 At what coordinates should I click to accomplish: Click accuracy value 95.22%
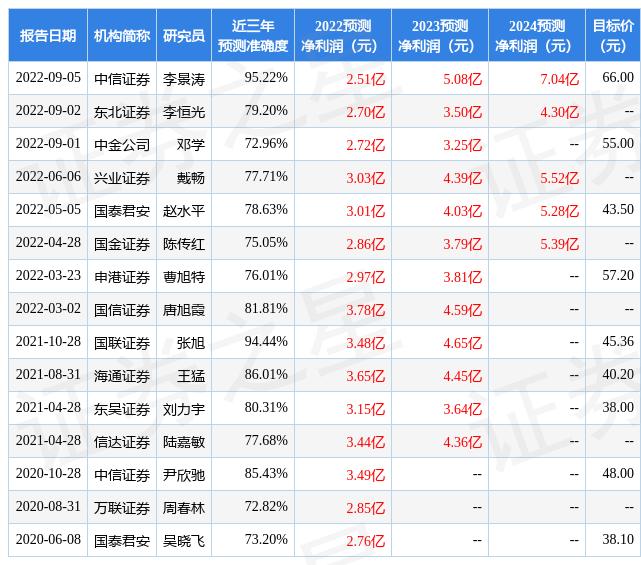266,78
